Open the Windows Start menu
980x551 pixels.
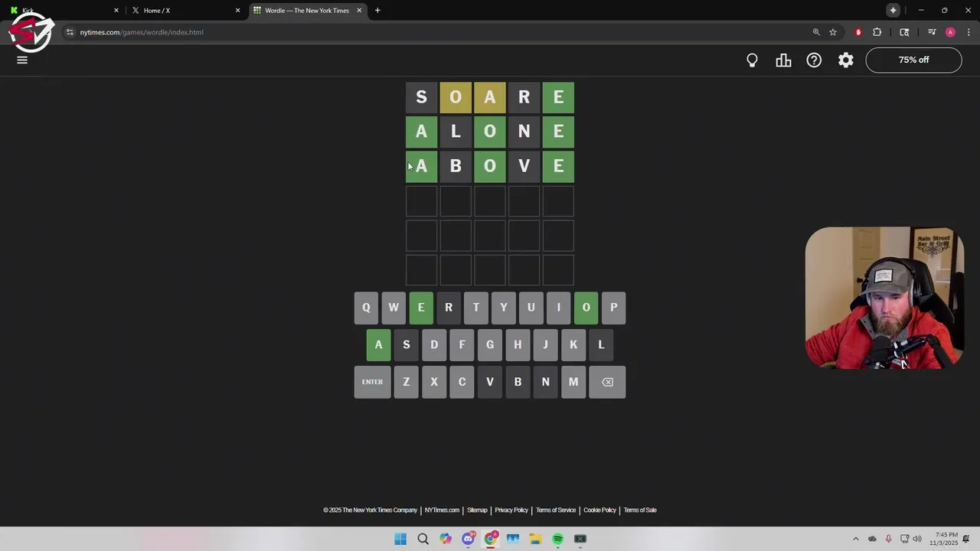400,539
